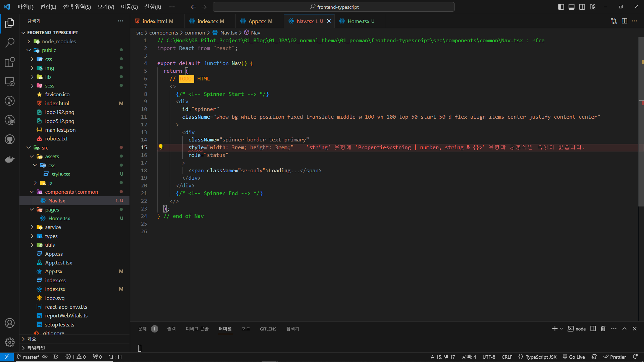Open the Extensions view icon

point(10,62)
